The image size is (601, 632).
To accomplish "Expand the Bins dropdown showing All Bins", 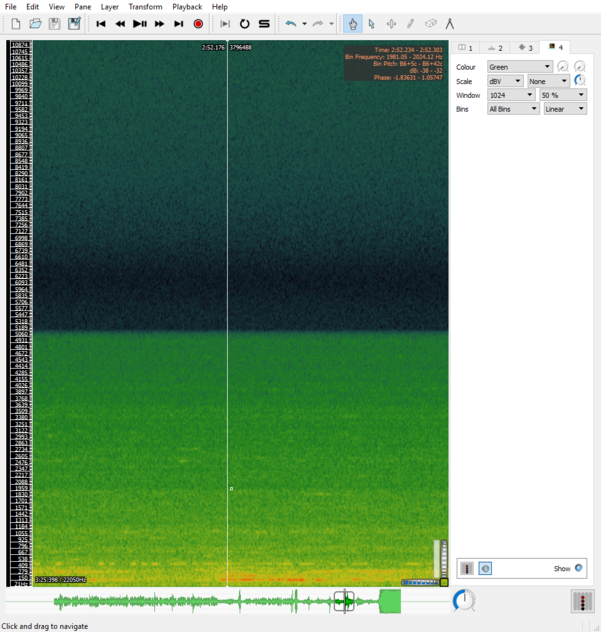I will point(512,109).
